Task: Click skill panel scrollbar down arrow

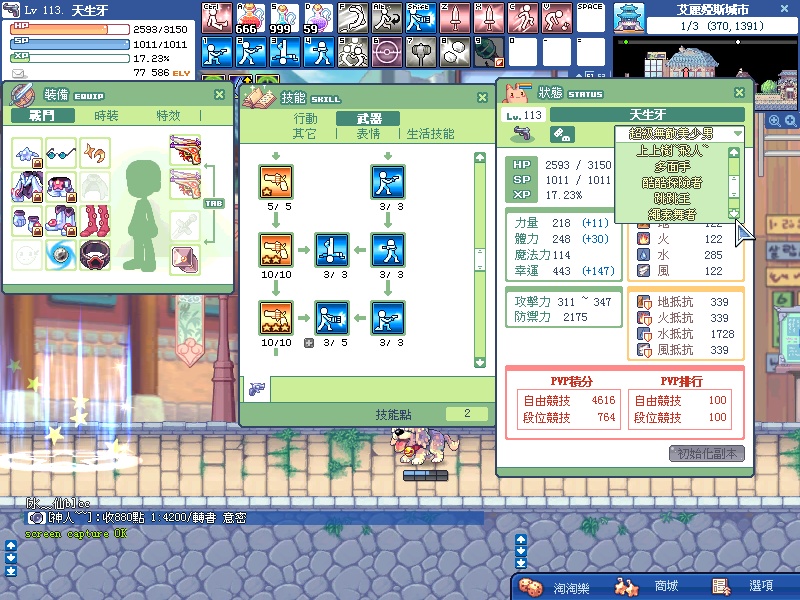Action: [x=480, y=363]
